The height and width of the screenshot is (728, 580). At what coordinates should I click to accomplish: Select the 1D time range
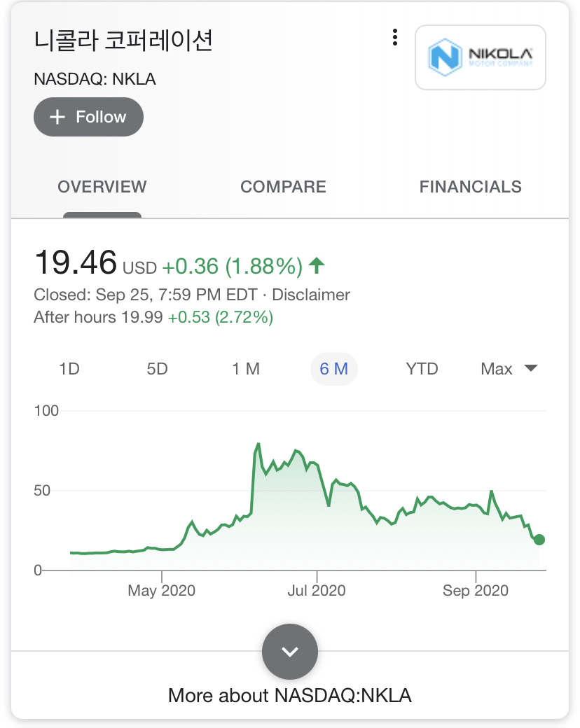point(69,369)
